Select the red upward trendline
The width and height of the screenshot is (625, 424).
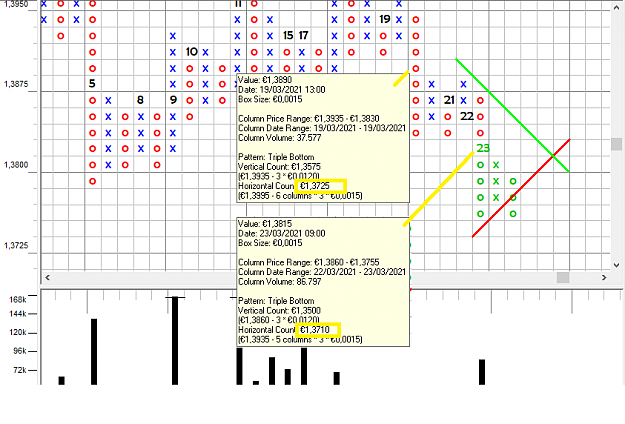[521, 188]
